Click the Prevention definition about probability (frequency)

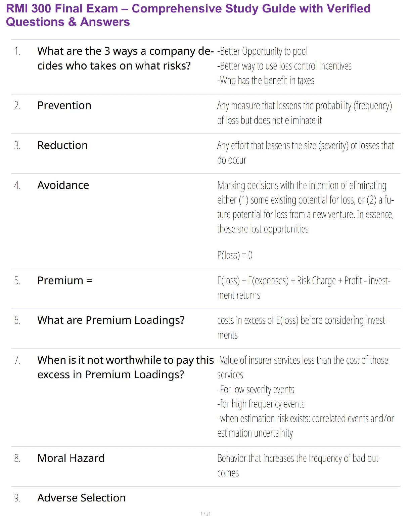tap(304, 113)
